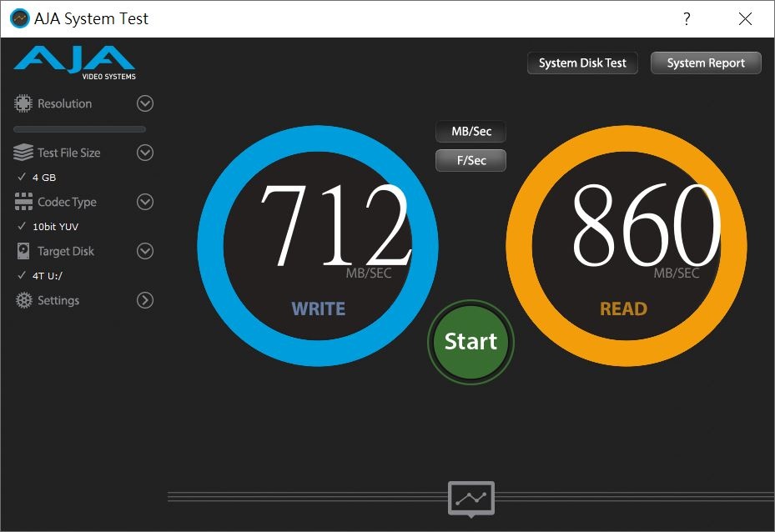Open the System Report

coord(706,63)
